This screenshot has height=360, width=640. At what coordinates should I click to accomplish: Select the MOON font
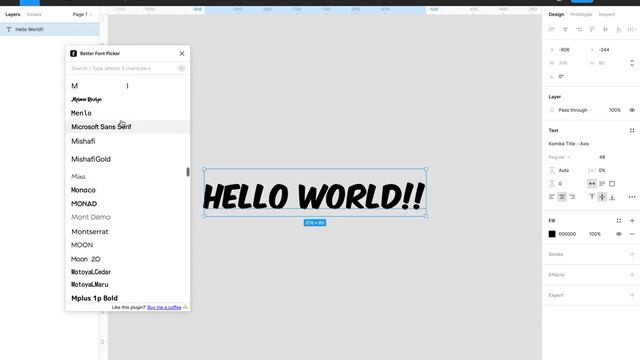click(x=82, y=245)
